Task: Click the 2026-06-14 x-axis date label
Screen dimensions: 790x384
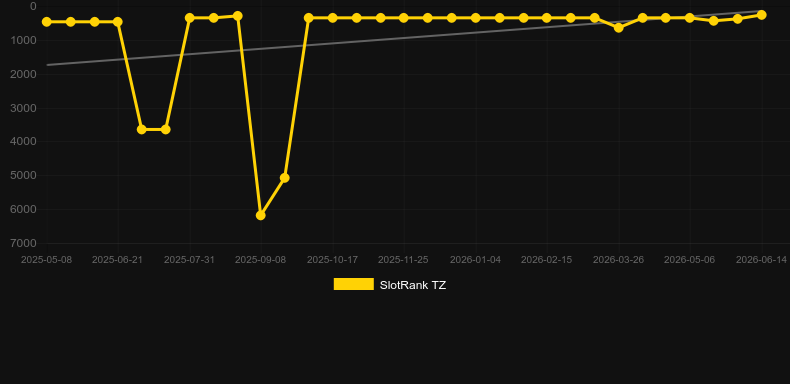Action: click(x=761, y=260)
